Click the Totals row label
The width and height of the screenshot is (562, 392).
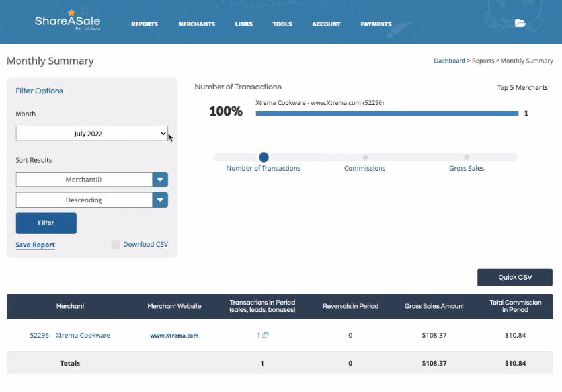[x=70, y=363]
